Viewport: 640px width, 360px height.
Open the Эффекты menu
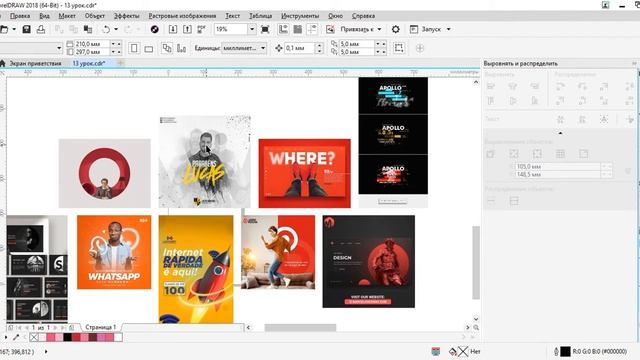click(x=127, y=16)
